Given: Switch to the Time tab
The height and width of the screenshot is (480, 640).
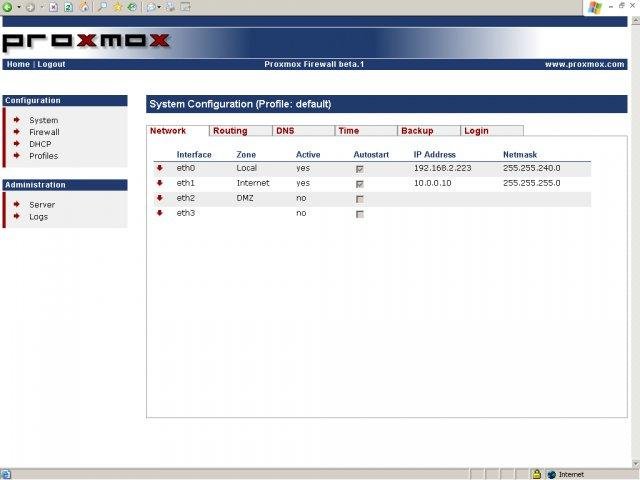Looking at the screenshot, I should coord(367,131).
